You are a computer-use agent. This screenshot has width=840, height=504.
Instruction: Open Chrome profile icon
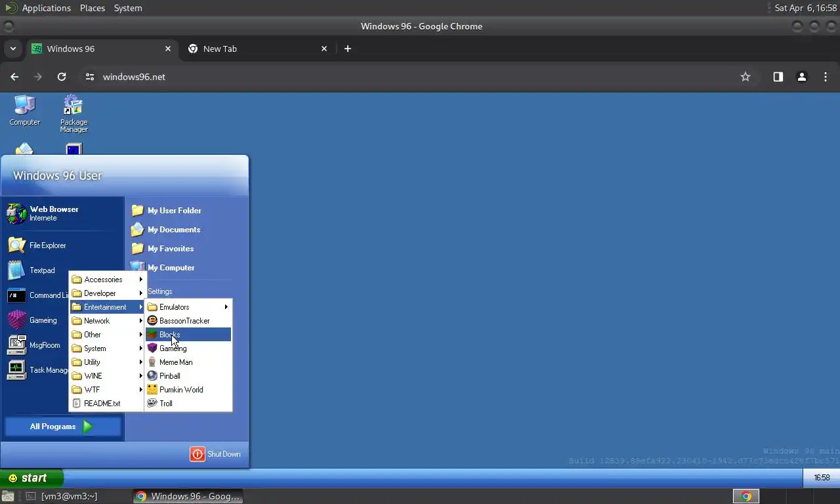tap(801, 77)
